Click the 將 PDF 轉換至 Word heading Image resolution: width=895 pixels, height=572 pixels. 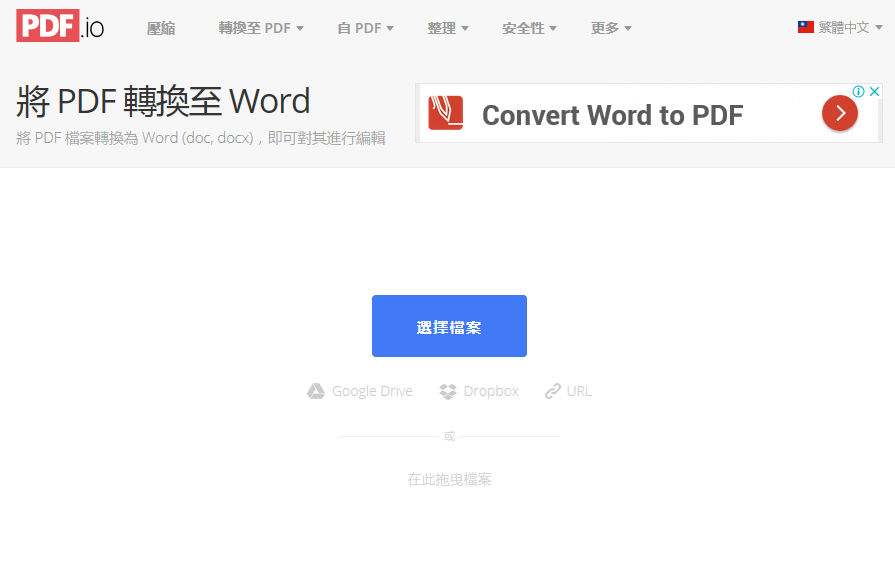163,102
